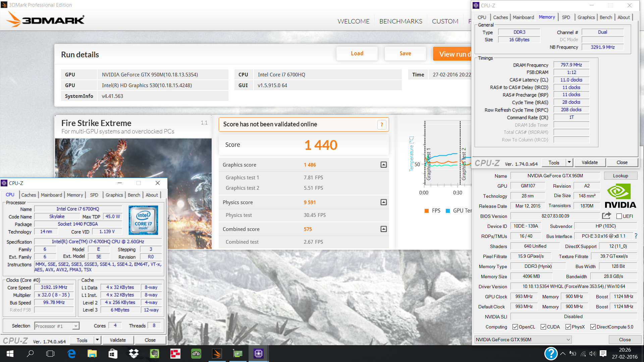Viewport: 644px width, 362px height.
Task: Click taskbar clock showing 20:26
Action: tap(625, 353)
